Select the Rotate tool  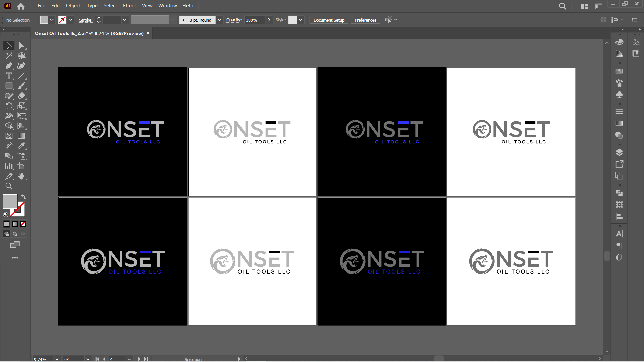9,106
